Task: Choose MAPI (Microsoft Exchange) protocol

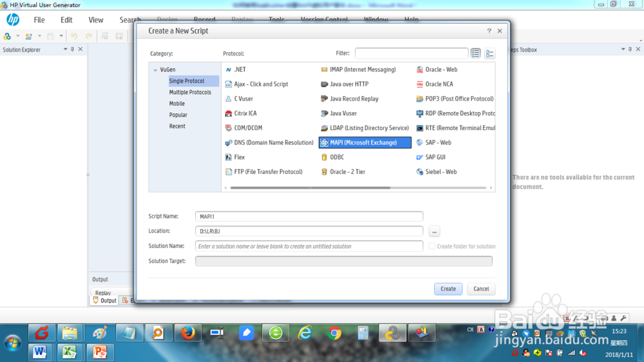Action: pos(365,142)
